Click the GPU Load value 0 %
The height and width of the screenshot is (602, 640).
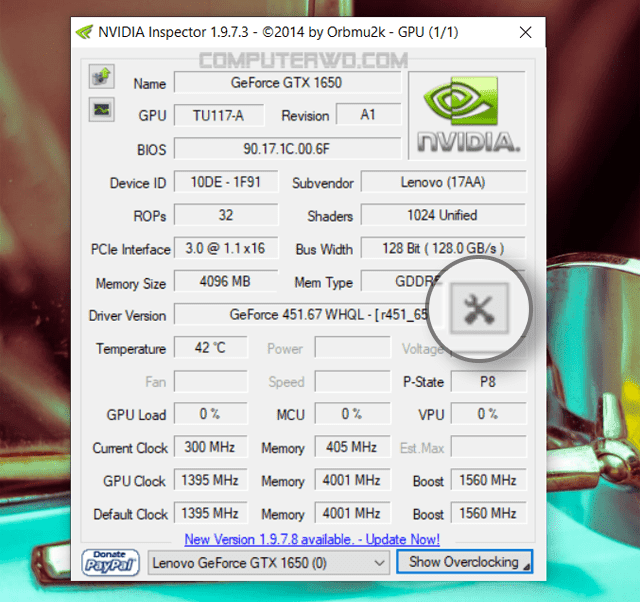[x=211, y=414]
